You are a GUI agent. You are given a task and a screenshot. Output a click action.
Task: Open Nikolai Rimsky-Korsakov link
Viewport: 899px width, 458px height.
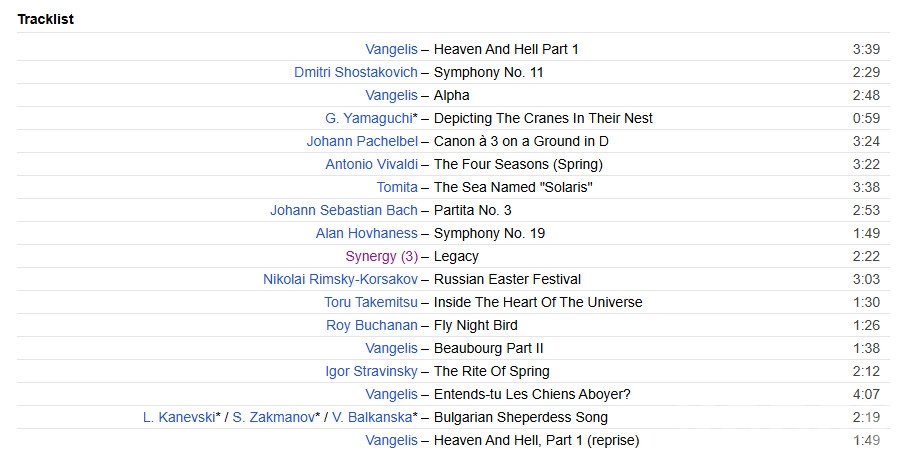341,279
